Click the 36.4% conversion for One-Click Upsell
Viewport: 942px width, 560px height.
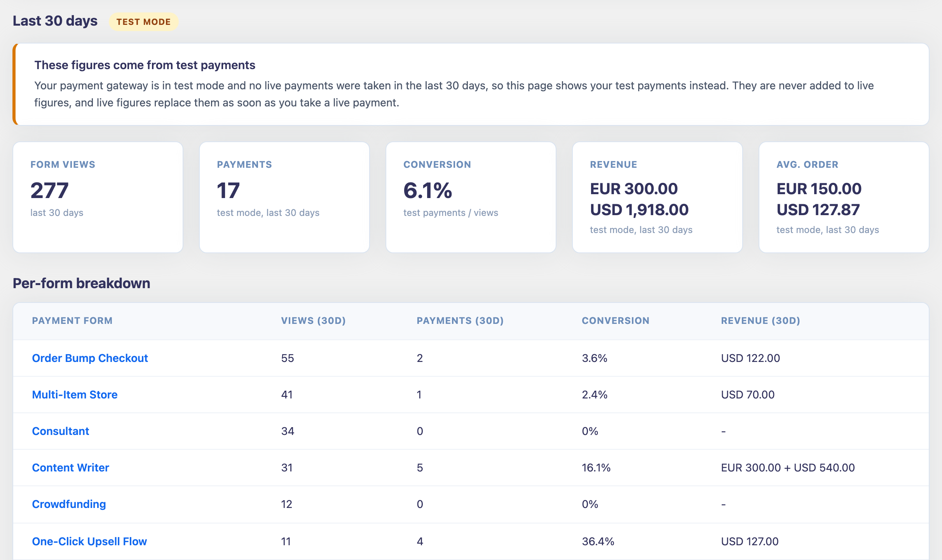[x=598, y=541]
